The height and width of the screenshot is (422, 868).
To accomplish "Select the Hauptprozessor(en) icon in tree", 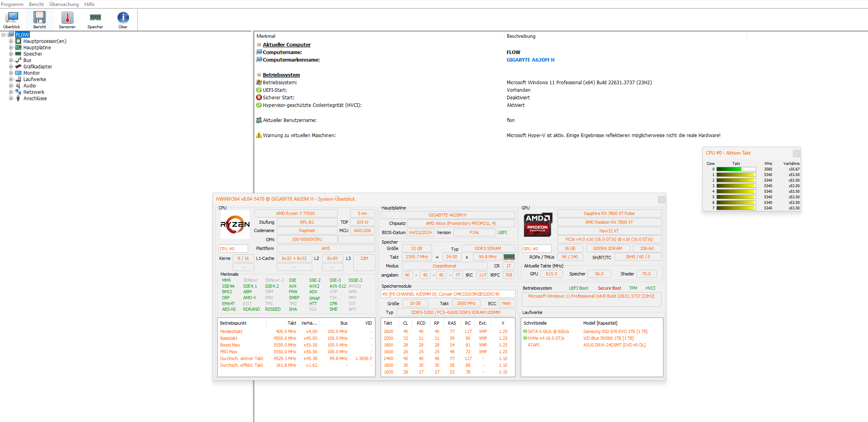I will pos(18,41).
